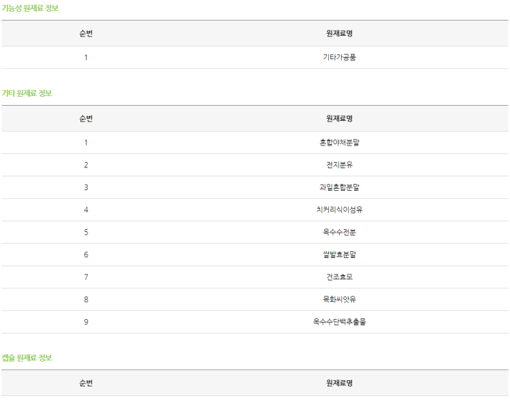
Task: Select 순번 header under 기능성 원재료 정보
Action: coord(86,34)
